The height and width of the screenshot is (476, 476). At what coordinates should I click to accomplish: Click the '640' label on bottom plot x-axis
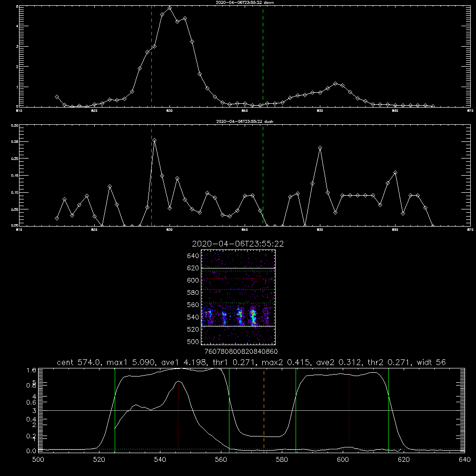tap(465, 460)
